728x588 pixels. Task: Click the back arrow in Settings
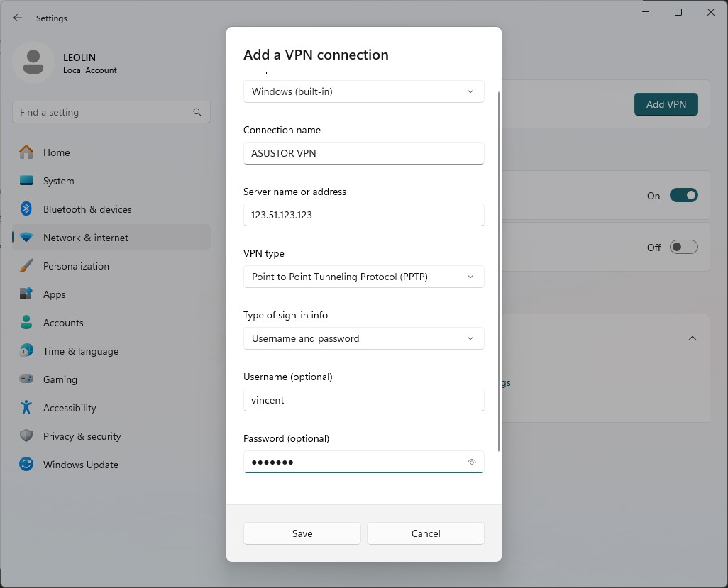click(18, 18)
